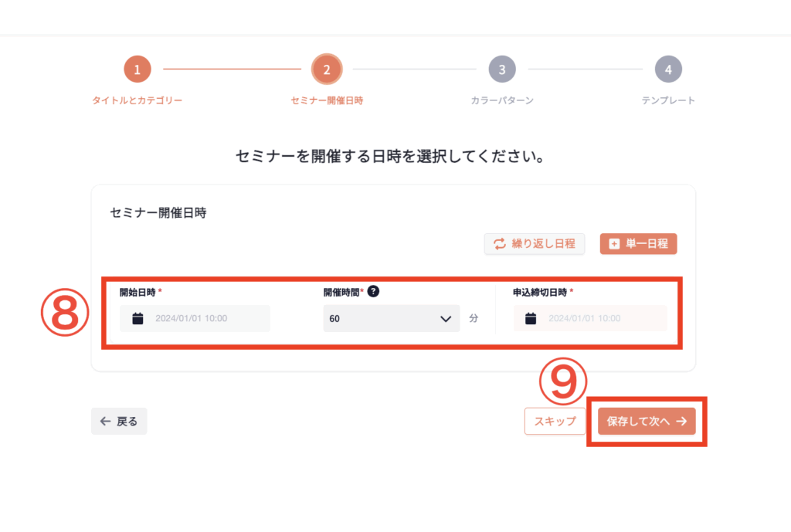Select step 1 circle in the progress stepper
Viewport: 791px width, 532px height.
point(137,69)
